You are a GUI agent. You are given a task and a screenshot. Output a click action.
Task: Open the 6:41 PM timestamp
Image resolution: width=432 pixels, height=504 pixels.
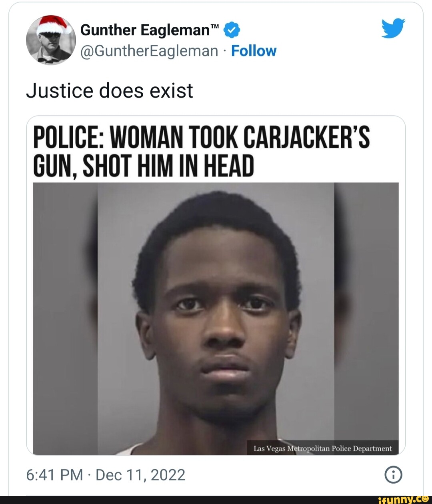click(x=54, y=475)
